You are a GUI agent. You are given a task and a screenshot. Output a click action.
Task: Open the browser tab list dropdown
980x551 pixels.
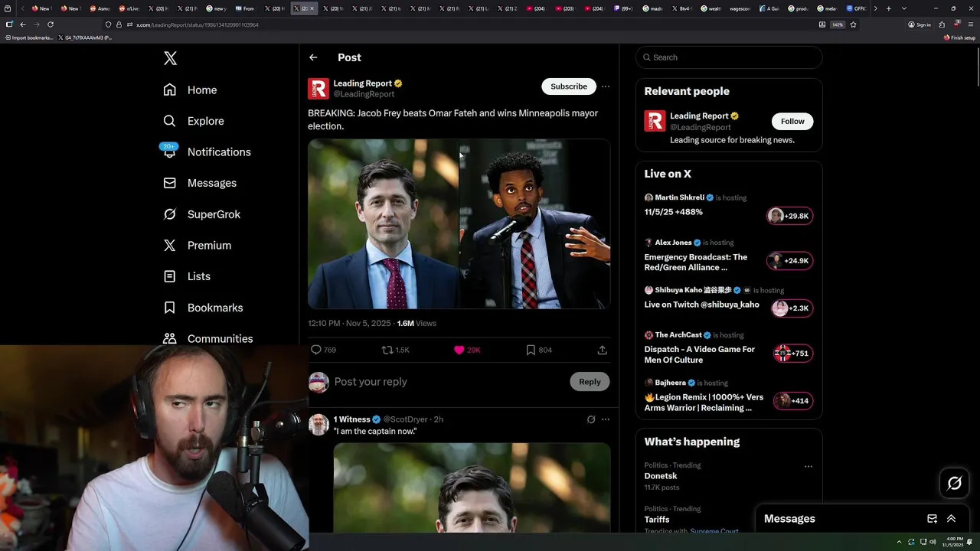(x=904, y=8)
